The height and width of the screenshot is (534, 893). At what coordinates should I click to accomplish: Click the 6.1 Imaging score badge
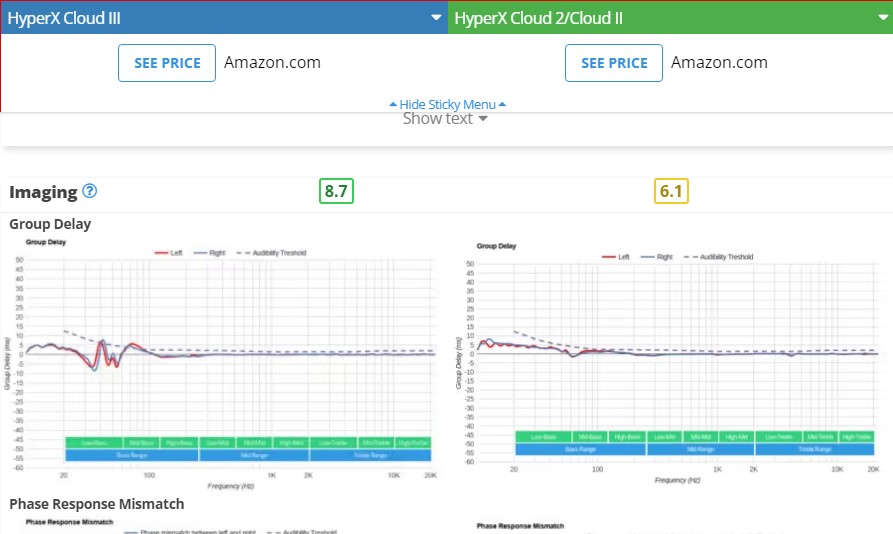click(671, 191)
